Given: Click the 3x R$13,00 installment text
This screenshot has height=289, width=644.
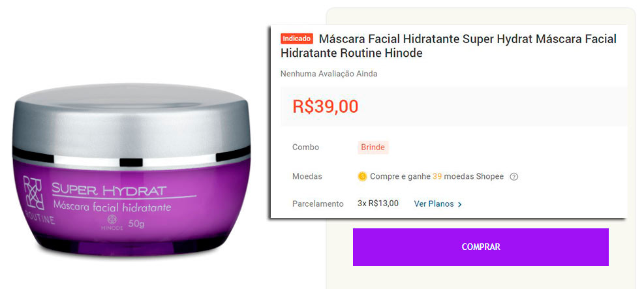Looking at the screenshot, I should [x=378, y=203].
